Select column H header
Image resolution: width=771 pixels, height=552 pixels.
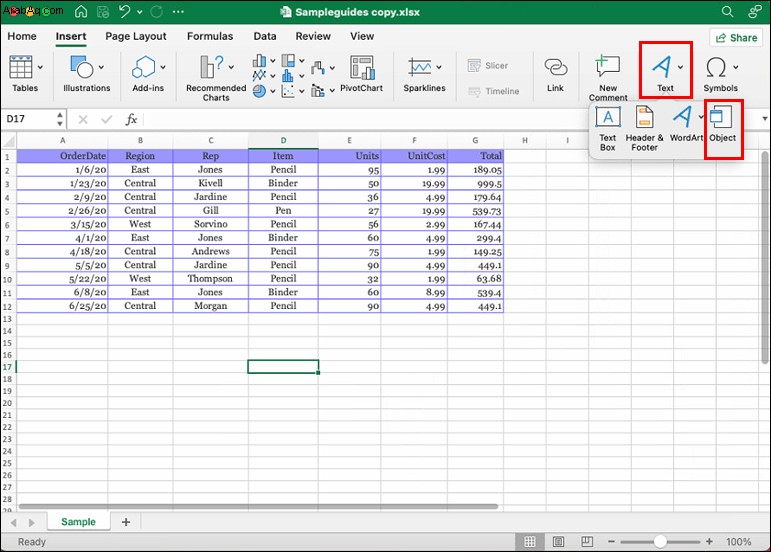click(525, 141)
